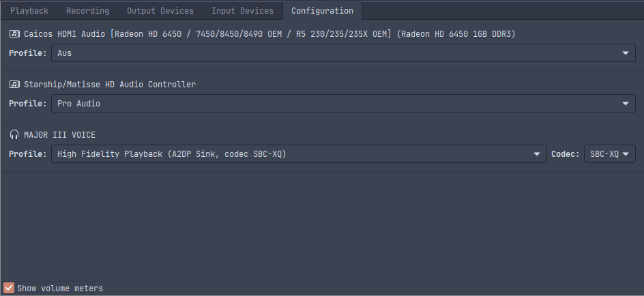Switch to the Playback tab

[x=29, y=11]
